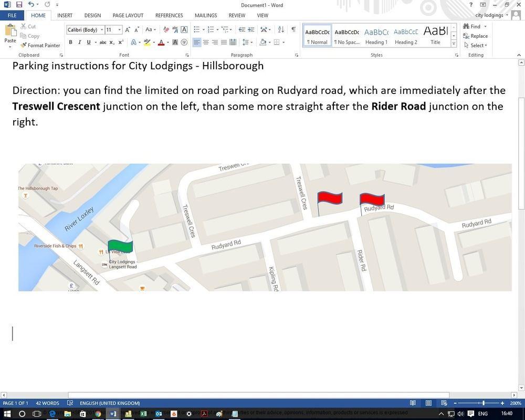The width and height of the screenshot is (525, 420).
Task: Apply yellow text highlight color
Action: coord(146,43)
